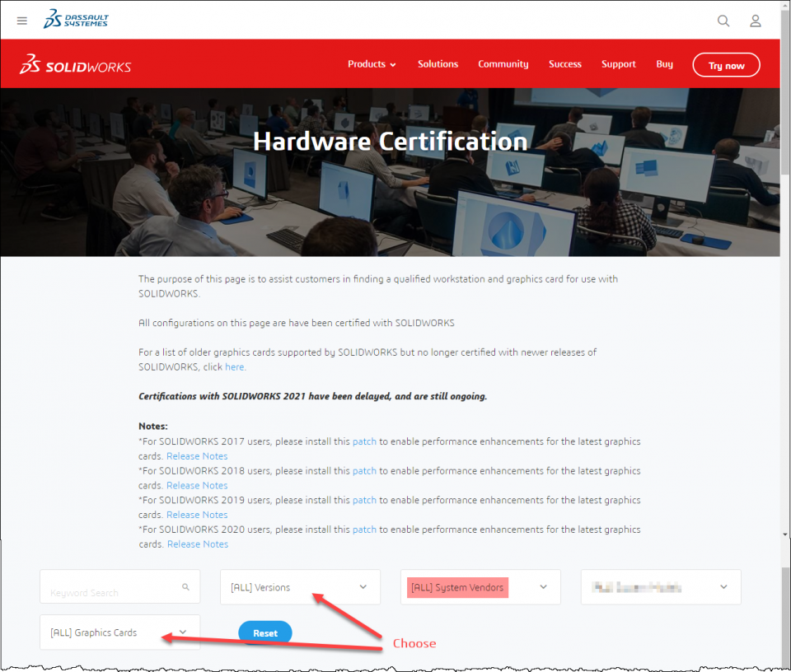Viewport: 791px width, 672px height.
Task: Open site search via magnifier icon
Action: click(x=723, y=21)
